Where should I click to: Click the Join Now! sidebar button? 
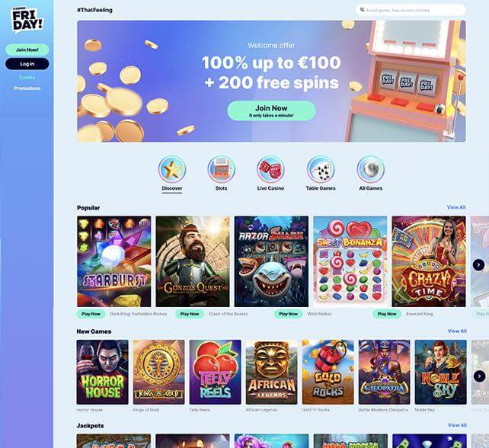click(27, 50)
